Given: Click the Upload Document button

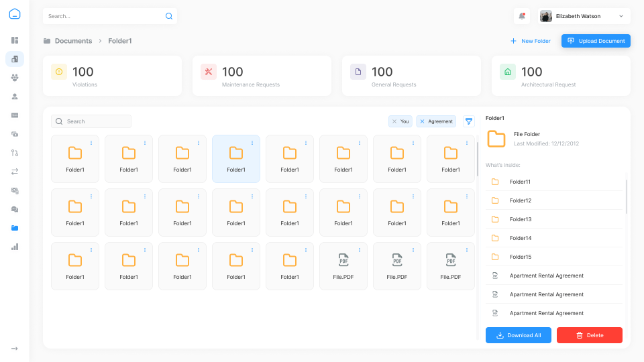Looking at the screenshot, I should coord(596,41).
